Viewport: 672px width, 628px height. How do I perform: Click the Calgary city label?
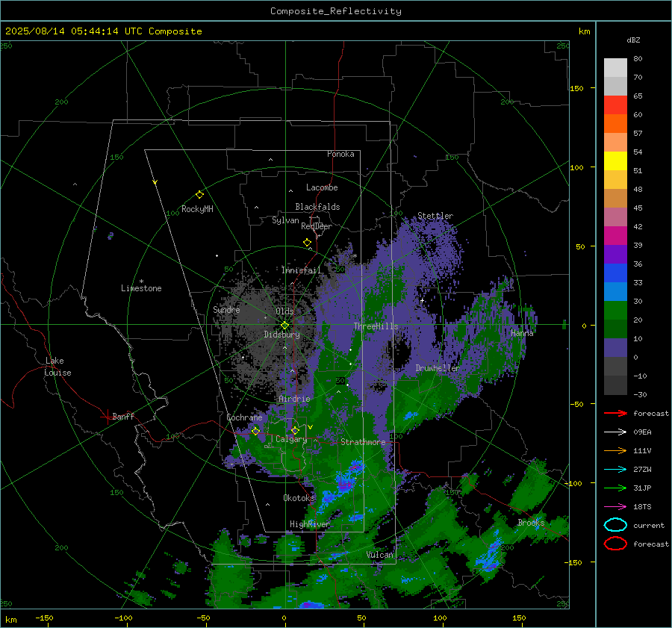tap(291, 439)
